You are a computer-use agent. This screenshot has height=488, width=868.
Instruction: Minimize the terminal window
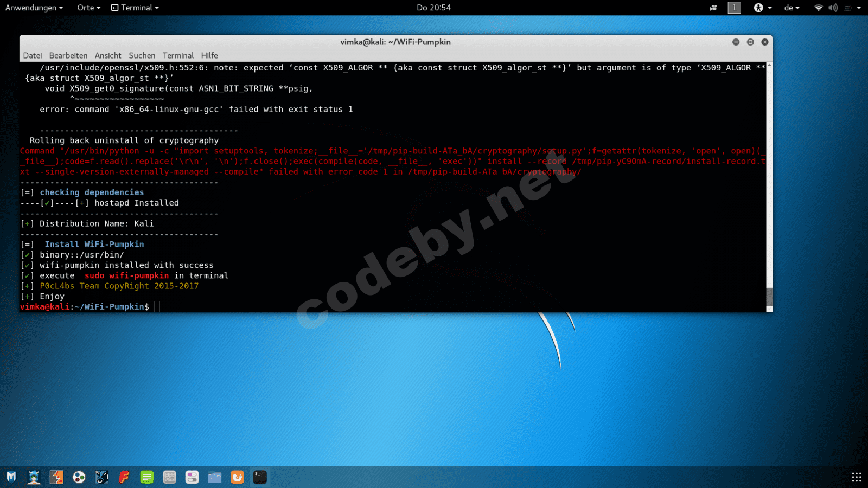(x=736, y=42)
